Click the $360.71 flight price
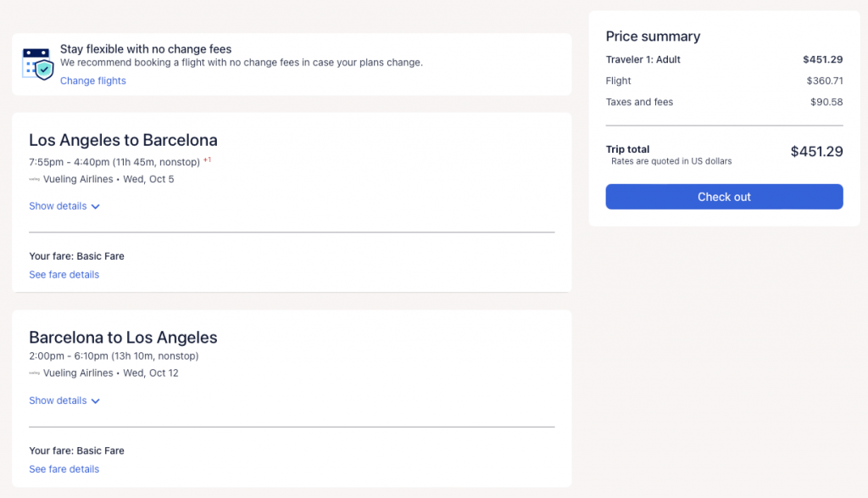This screenshot has width=868, height=498. [x=825, y=81]
